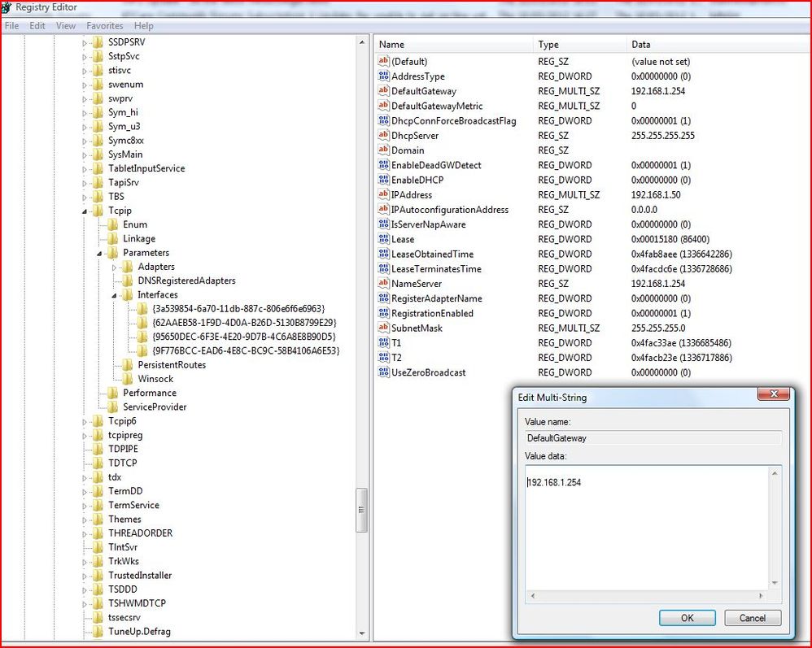Open the Help menu
The height and width of the screenshot is (648, 812).
143,25
